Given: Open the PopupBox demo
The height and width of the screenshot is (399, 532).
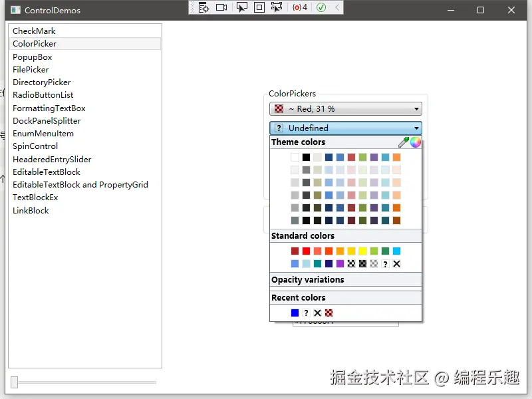Looking at the screenshot, I should click(85, 57).
